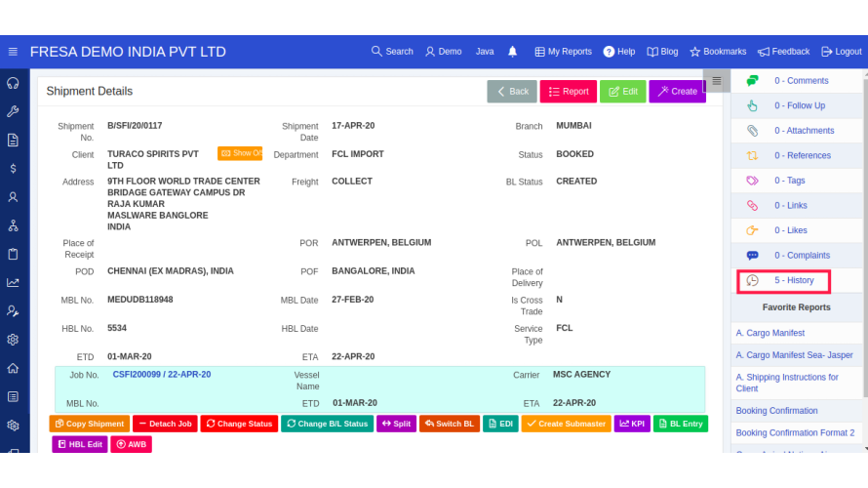This screenshot has height=488, width=868.
Task: Click the Split button
Action: [396, 424]
